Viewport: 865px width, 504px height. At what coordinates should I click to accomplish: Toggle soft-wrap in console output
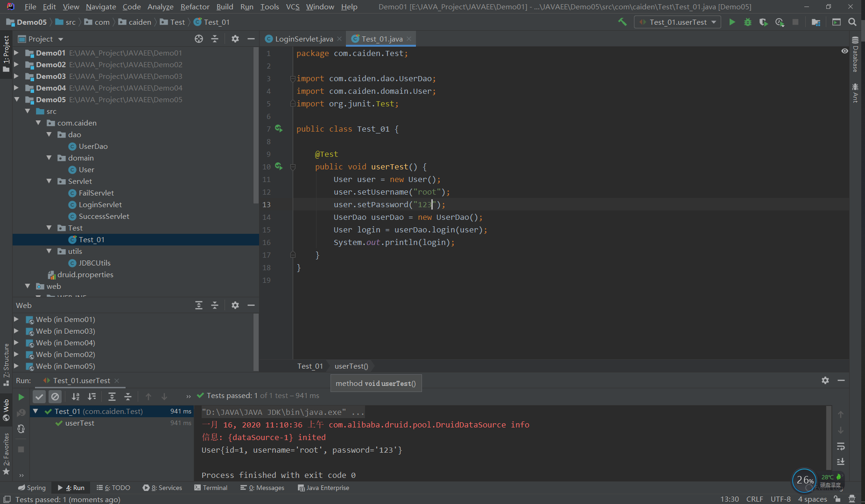841,447
